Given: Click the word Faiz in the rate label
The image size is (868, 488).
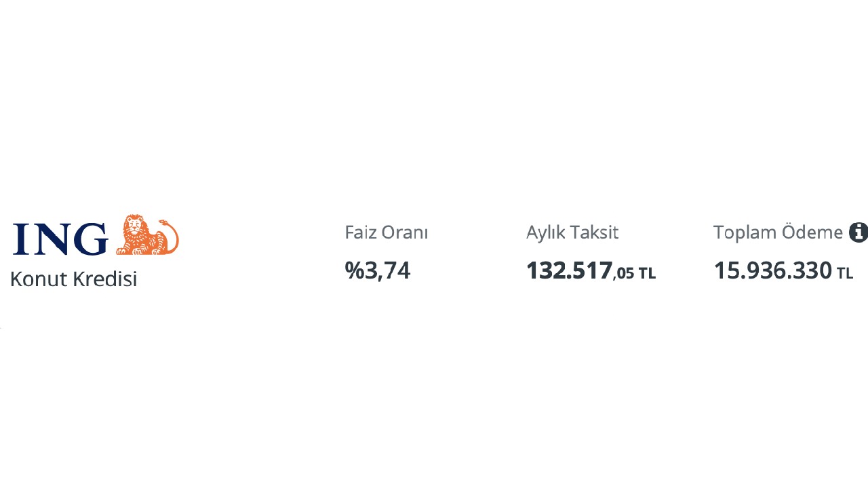Looking at the screenshot, I should pyautogui.click(x=360, y=232).
